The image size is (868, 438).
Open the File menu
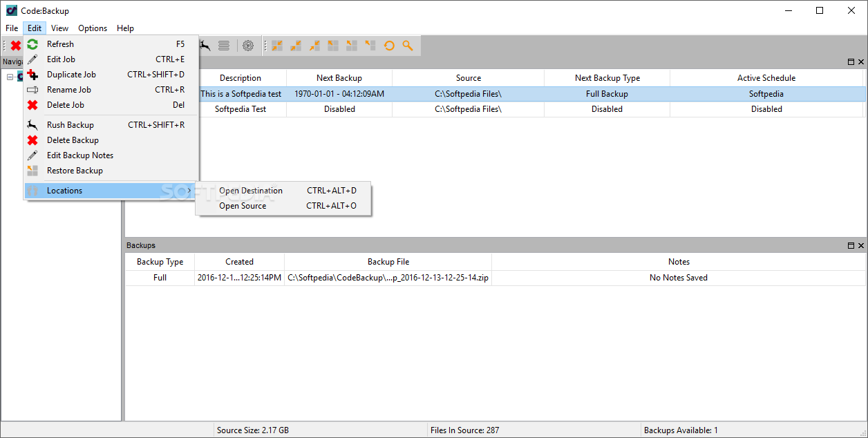(12, 28)
